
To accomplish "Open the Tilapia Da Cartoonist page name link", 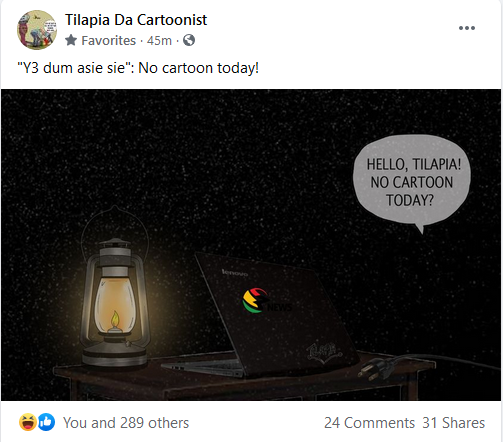I will tap(136, 20).
